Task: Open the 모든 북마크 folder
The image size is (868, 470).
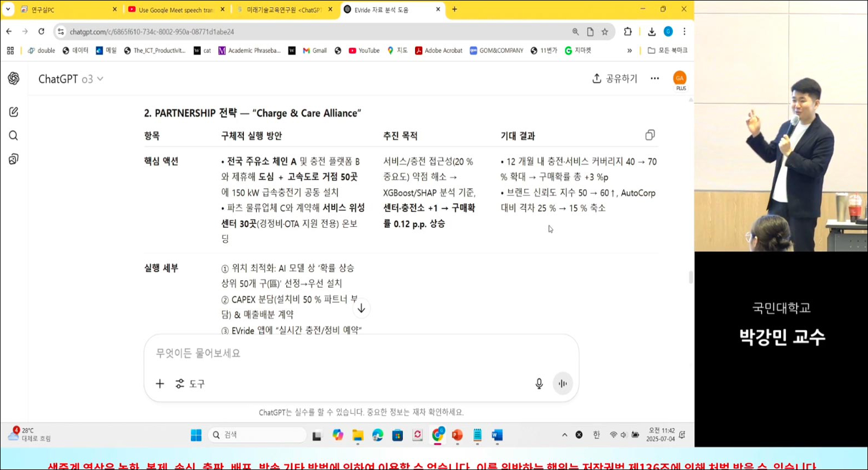Action: [667, 50]
